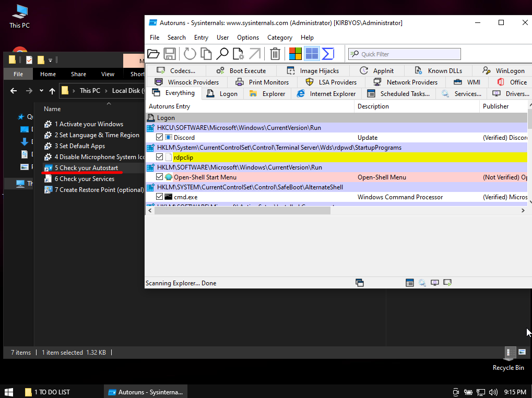Open '1 Activate your Windows' in File Explorer
The width and height of the screenshot is (532, 398).
[x=89, y=124]
